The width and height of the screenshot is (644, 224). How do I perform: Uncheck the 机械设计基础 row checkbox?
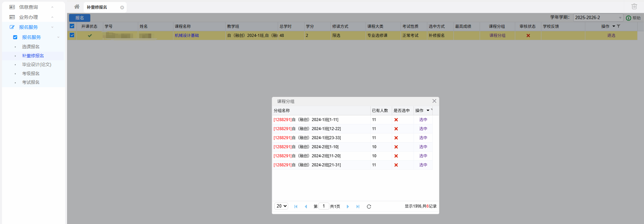coord(72,35)
